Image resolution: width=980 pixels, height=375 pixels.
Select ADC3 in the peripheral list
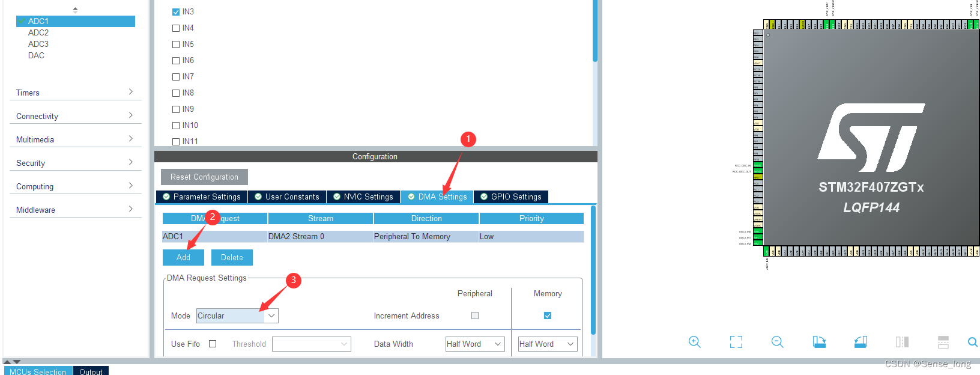tap(38, 44)
